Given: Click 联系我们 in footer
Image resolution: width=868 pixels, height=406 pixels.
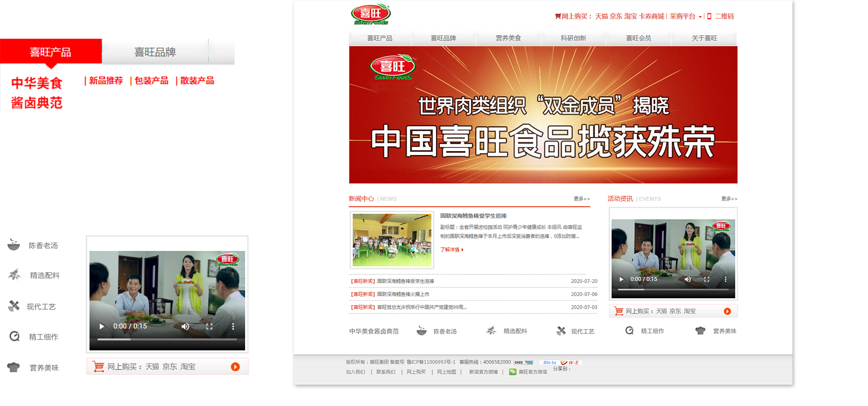Looking at the screenshot, I should coord(386,372).
